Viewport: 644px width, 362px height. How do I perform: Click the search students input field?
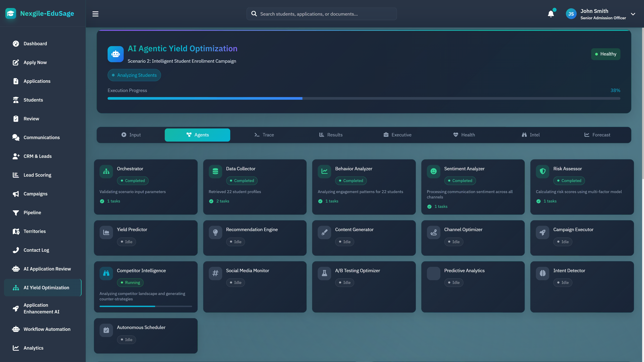click(321, 14)
